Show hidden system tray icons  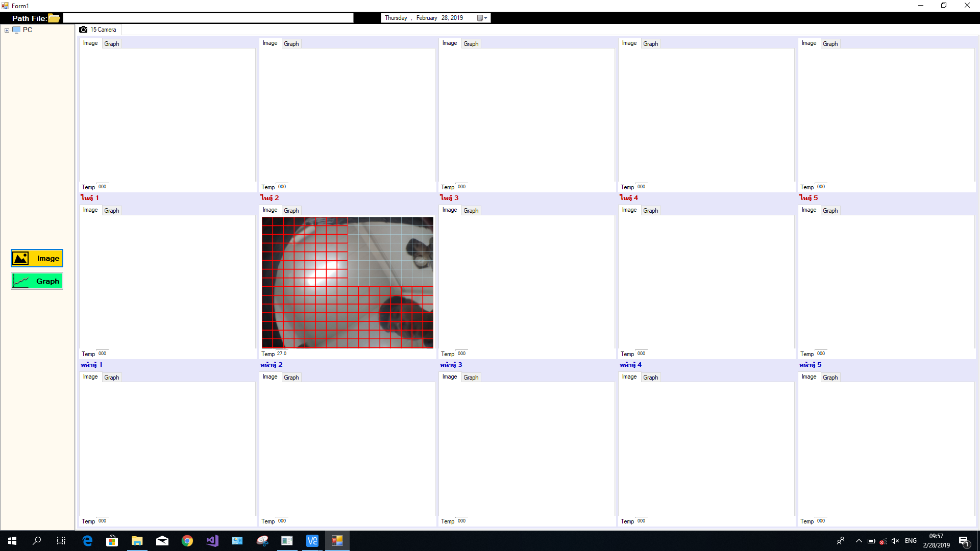pyautogui.click(x=859, y=541)
